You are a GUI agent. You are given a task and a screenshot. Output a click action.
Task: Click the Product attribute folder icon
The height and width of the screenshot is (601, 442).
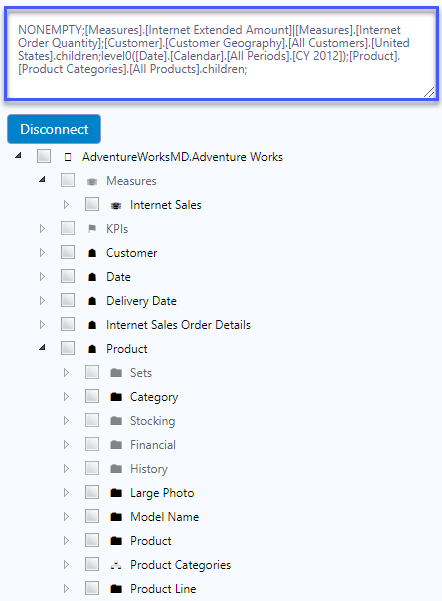point(116,541)
